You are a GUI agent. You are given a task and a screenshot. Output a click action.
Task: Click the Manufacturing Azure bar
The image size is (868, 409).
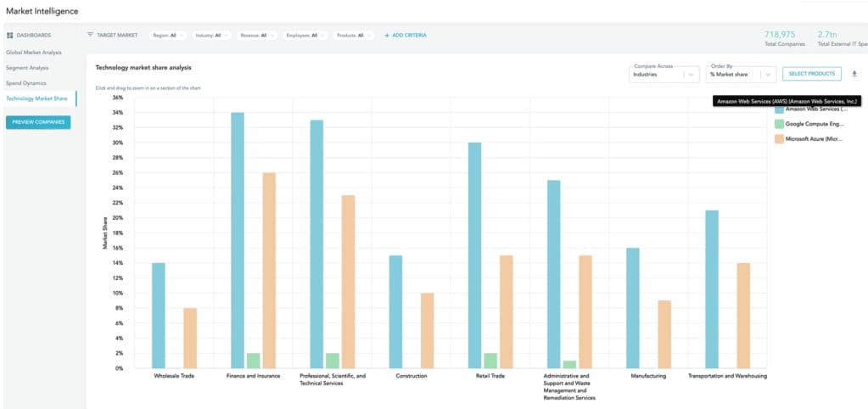click(x=664, y=334)
